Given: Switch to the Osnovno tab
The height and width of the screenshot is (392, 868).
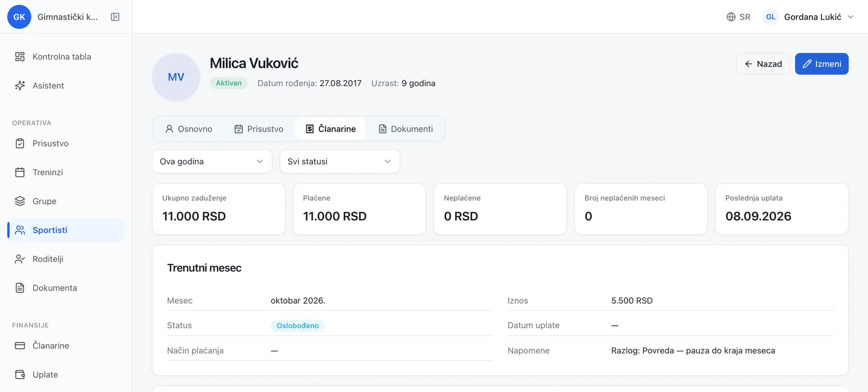Looking at the screenshot, I should [x=189, y=129].
